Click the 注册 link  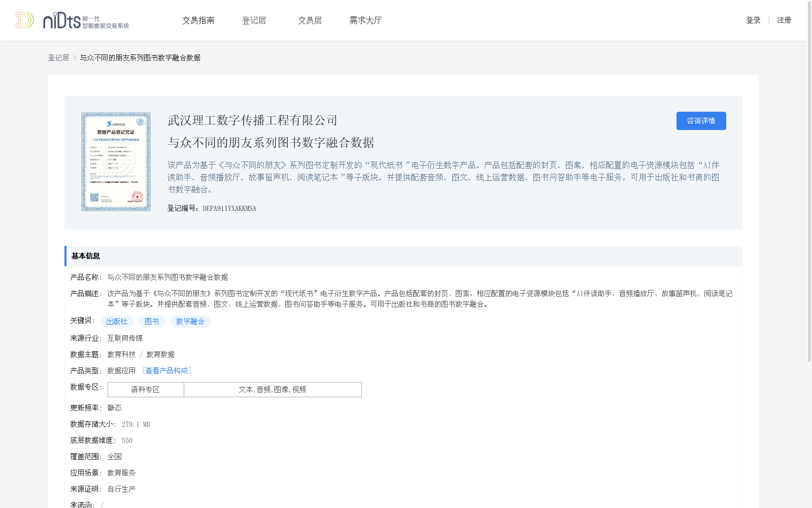pos(784,20)
